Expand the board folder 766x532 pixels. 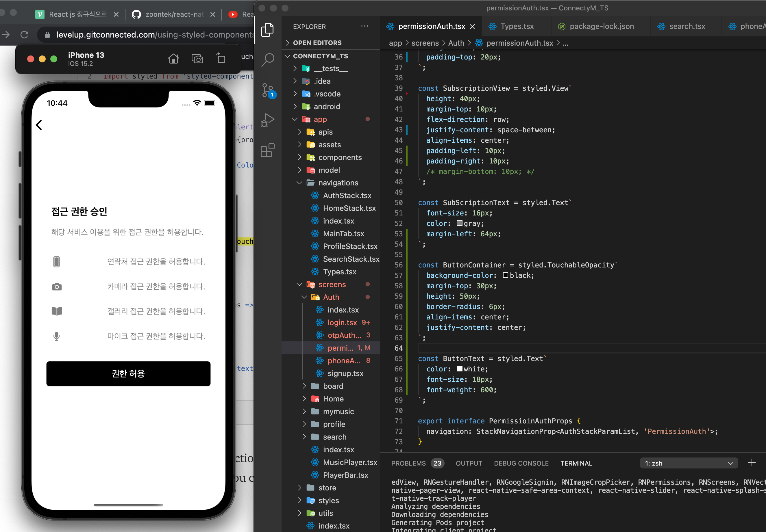tap(333, 386)
